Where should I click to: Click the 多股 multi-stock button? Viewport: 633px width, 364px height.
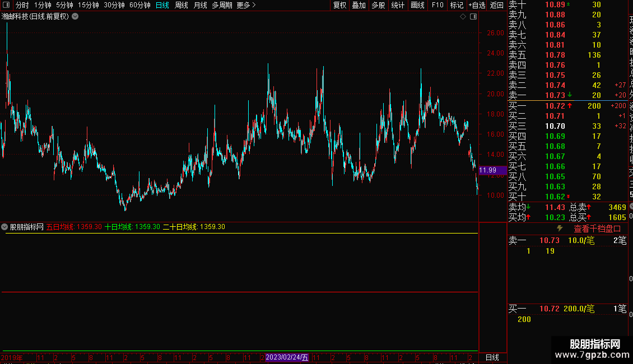point(378,5)
